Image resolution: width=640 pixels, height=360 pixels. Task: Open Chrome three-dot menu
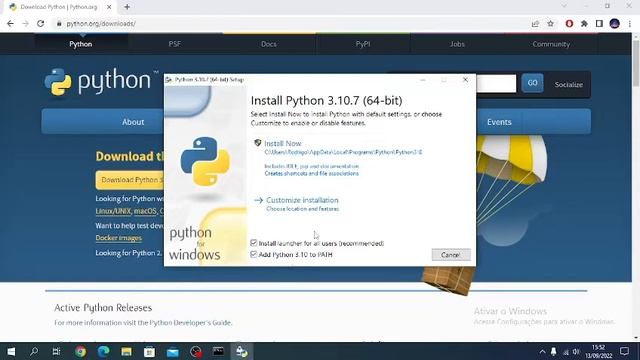[630, 24]
